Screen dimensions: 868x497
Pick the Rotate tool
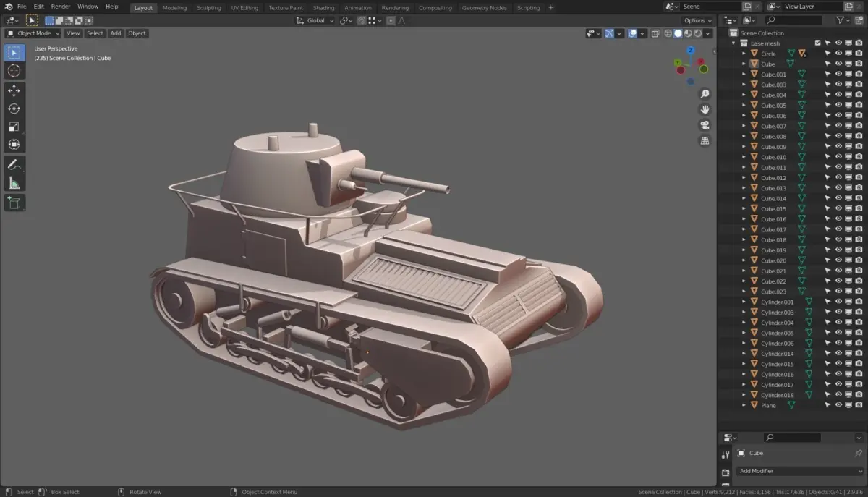(x=14, y=109)
